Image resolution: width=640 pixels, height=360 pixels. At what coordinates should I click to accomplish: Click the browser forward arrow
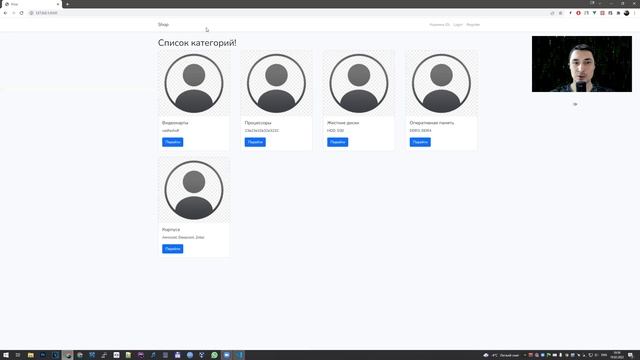tap(13, 13)
